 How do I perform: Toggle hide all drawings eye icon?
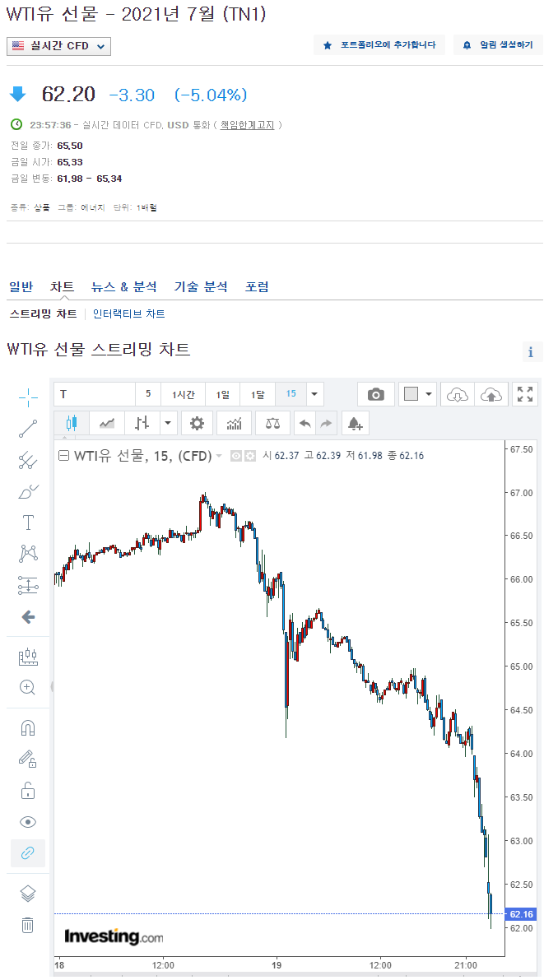point(27,821)
